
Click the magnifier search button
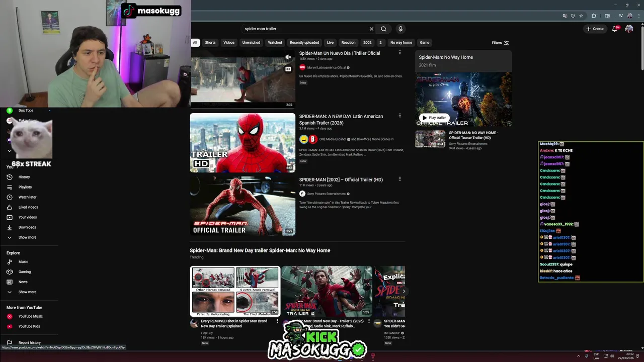(x=383, y=29)
